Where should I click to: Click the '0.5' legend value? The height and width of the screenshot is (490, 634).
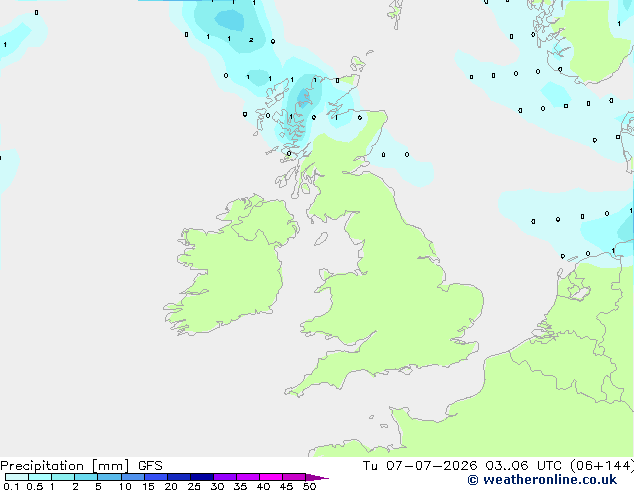click(35, 486)
